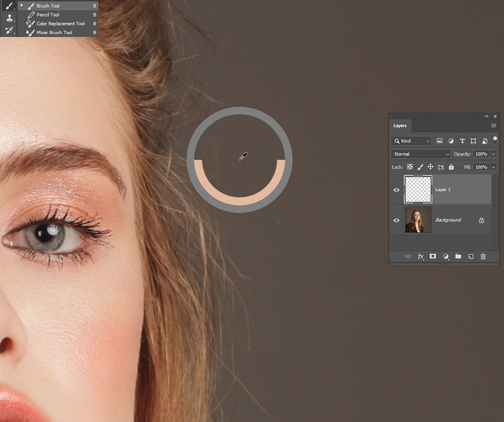Viewport: 504px width, 422px height.
Task: Create a new adjustment layer
Action: [446, 257]
